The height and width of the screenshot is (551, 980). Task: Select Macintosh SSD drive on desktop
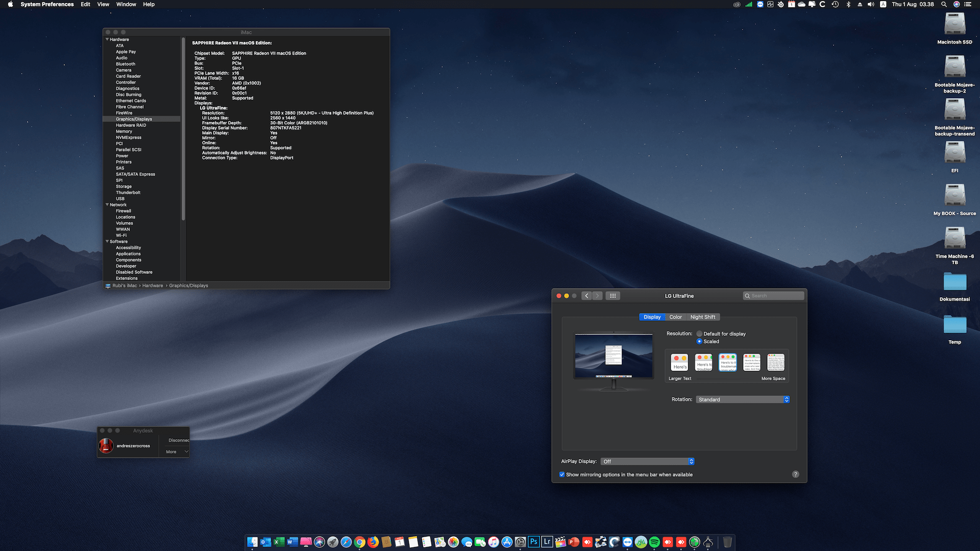954,29
